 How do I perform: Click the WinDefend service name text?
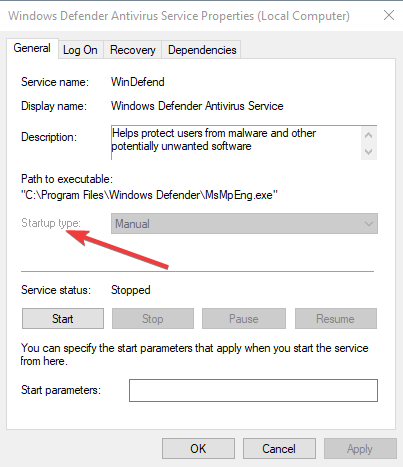tap(138, 82)
